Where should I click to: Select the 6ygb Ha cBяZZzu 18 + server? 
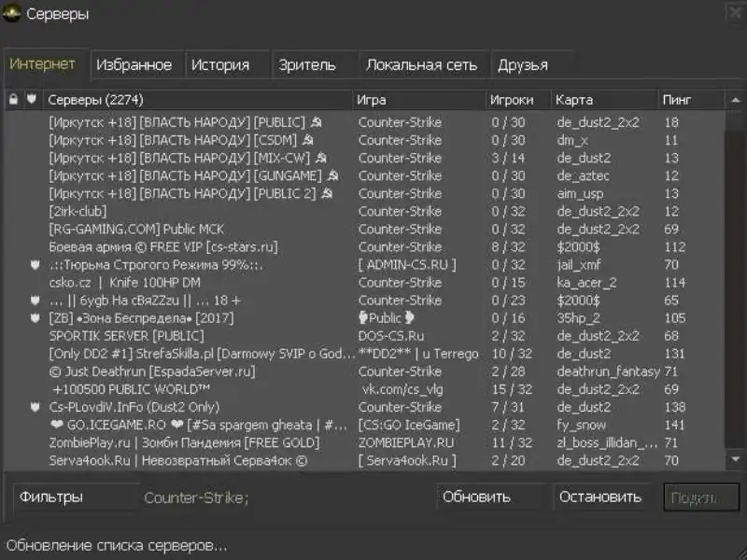[365, 301]
